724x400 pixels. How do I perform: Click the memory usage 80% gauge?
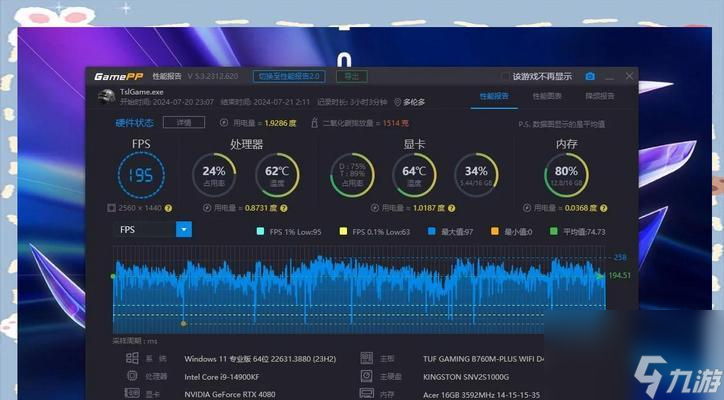[x=566, y=176]
